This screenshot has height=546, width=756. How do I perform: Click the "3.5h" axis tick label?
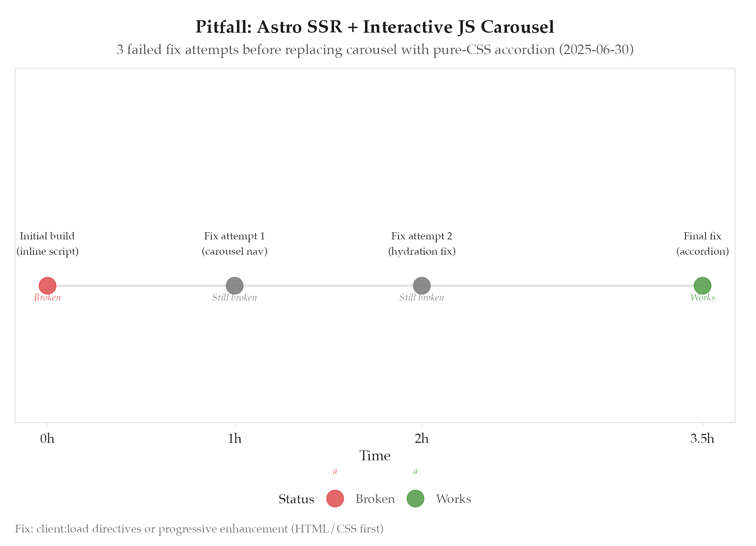pos(702,439)
